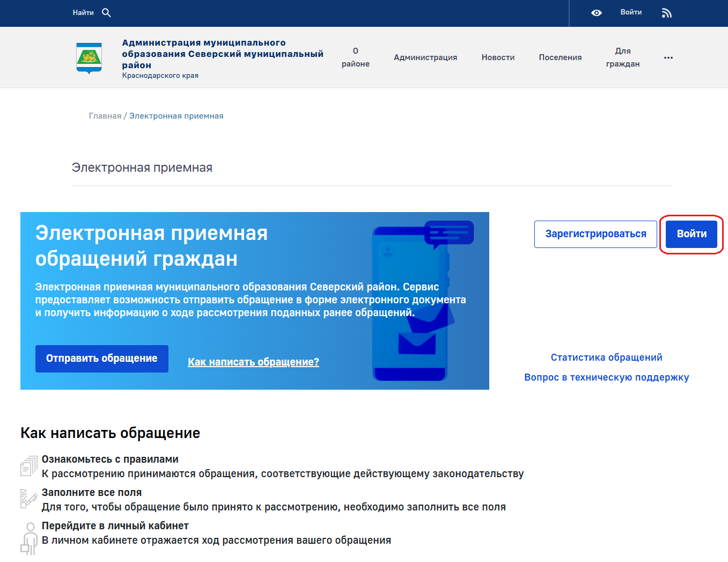The height and width of the screenshot is (562, 728).
Task: Click the site title 'Администрация муниципального образования'
Action: [223, 54]
